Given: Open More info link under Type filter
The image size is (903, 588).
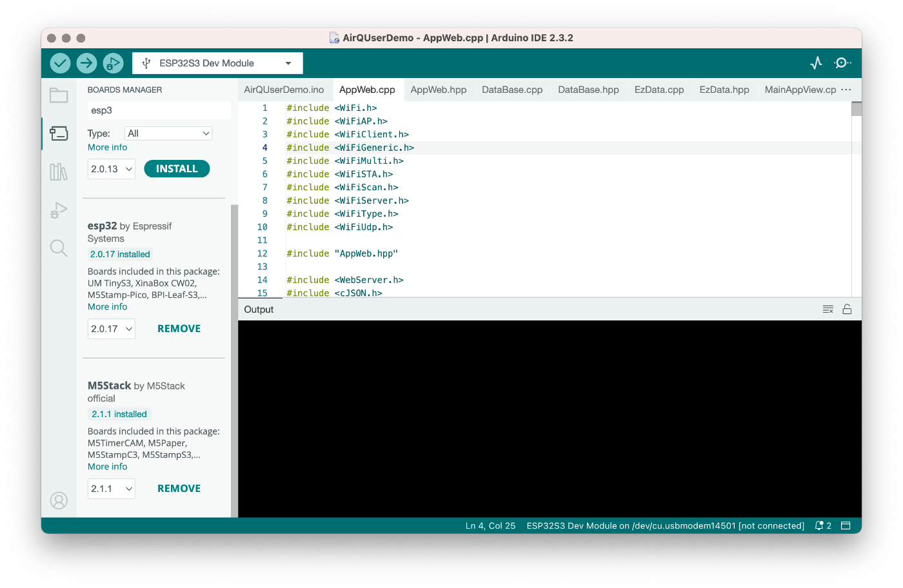Looking at the screenshot, I should 108,148.
